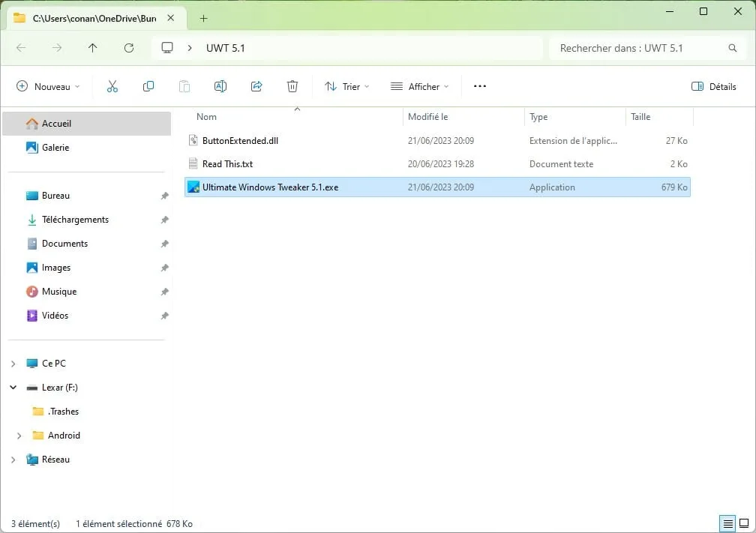Image resolution: width=756 pixels, height=533 pixels.
Task: Click the Paste clipboard icon
Action: (184, 87)
